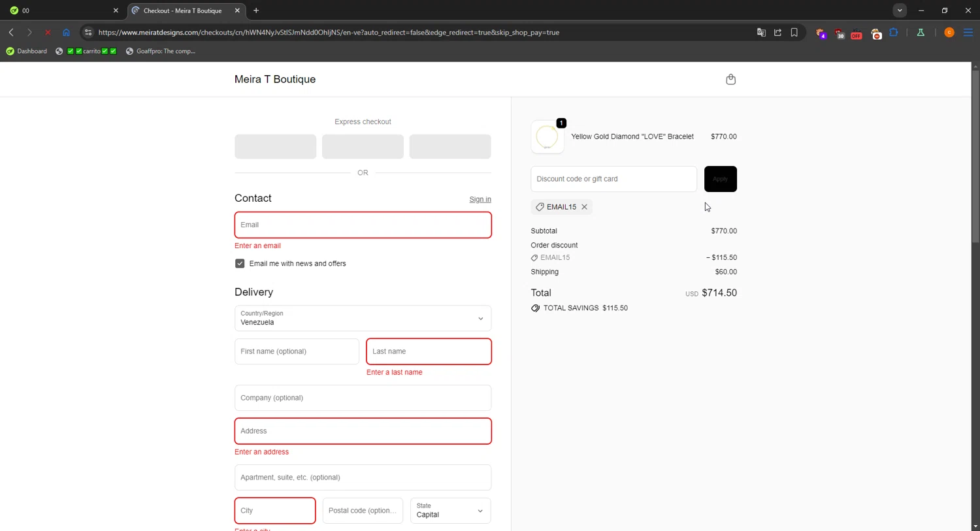Open new tab with plus button
Image resolution: width=980 pixels, height=531 pixels.
point(256,10)
